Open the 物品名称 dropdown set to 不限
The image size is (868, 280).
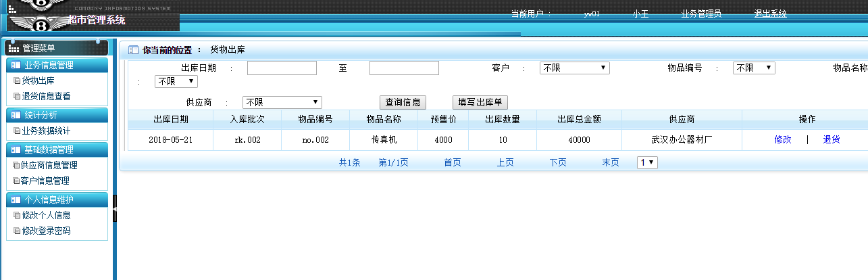[x=176, y=81]
